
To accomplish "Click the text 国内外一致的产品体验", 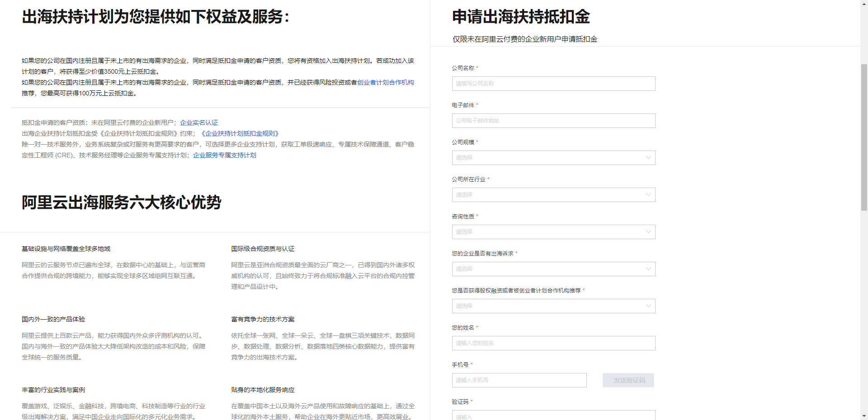I will pyautogui.click(x=53, y=319).
